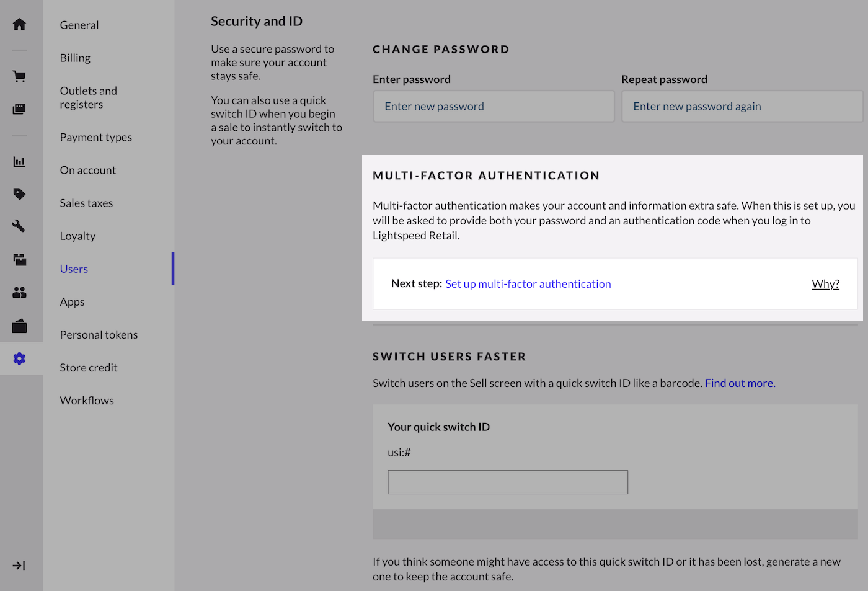Open the Find out more link
Screen dimensions: 868x591
(x=740, y=383)
